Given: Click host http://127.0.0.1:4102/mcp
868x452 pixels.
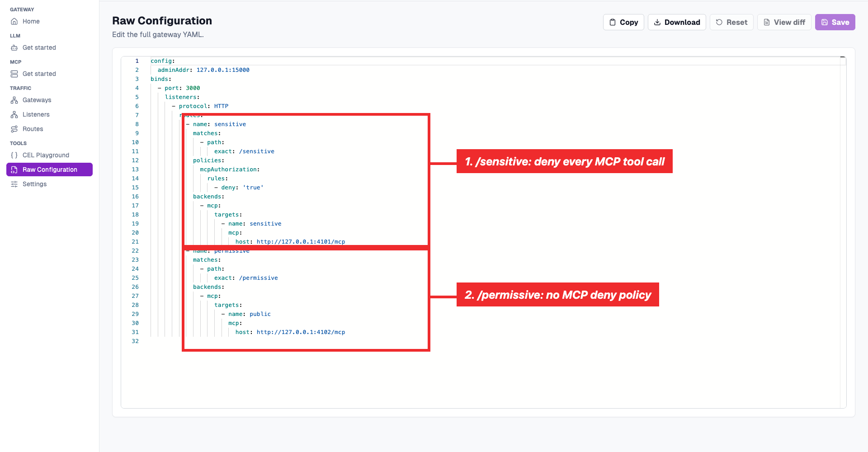Looking at the screenshot, I should [301, 332].
